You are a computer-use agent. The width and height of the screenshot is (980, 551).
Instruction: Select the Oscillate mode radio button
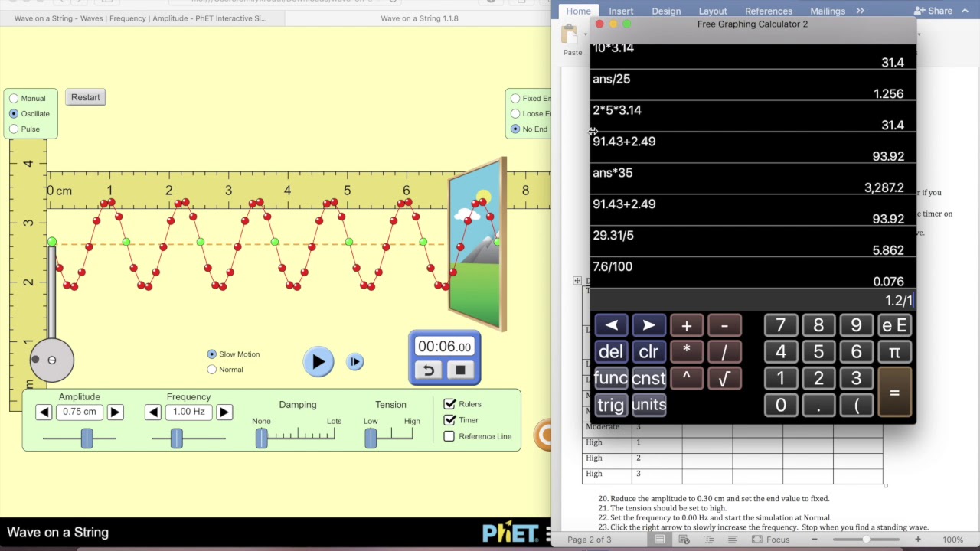[x=14, y=113]
